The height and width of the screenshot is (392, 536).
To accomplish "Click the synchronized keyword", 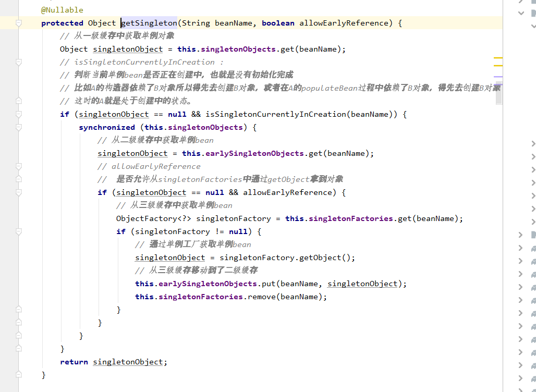I will pyautogui.click(x=107, y=127).
